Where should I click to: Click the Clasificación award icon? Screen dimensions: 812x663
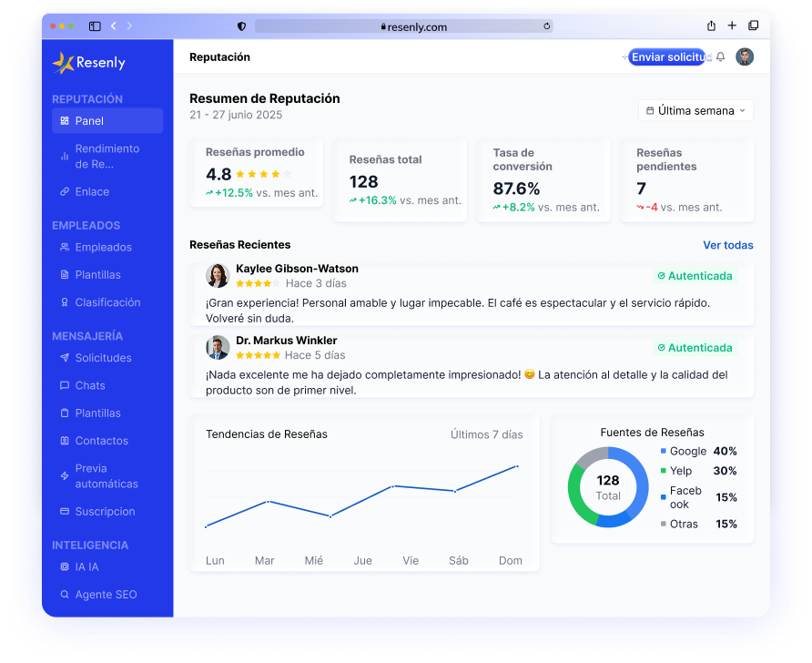(65, 302)
